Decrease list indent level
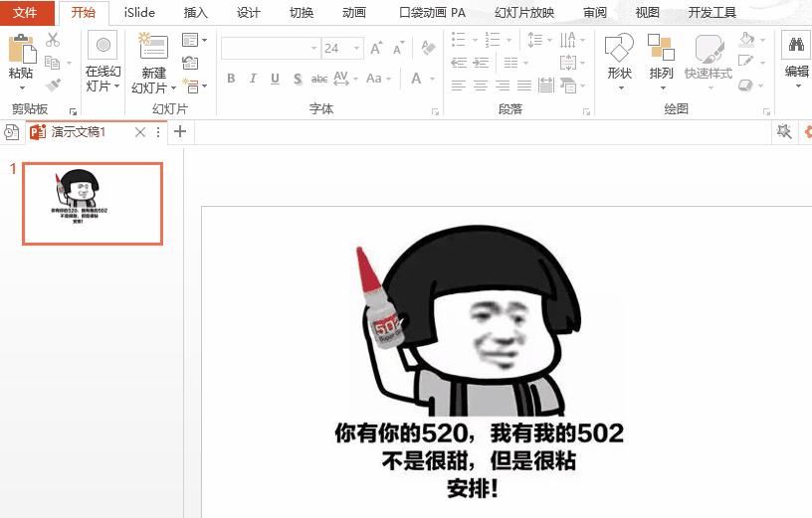The width and height of the screenshot is (812, 518). tap(459, 63)
